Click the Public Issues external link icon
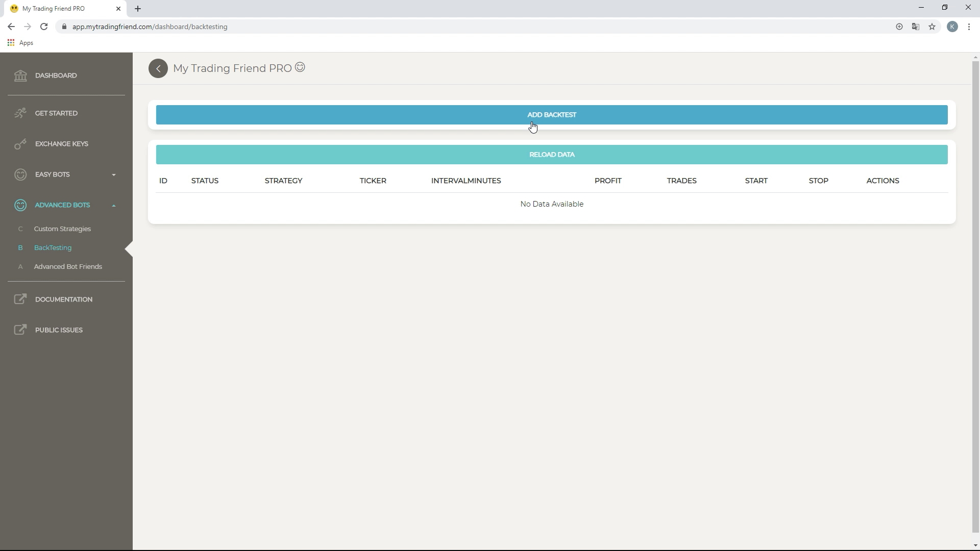 (x=20, y=330)
